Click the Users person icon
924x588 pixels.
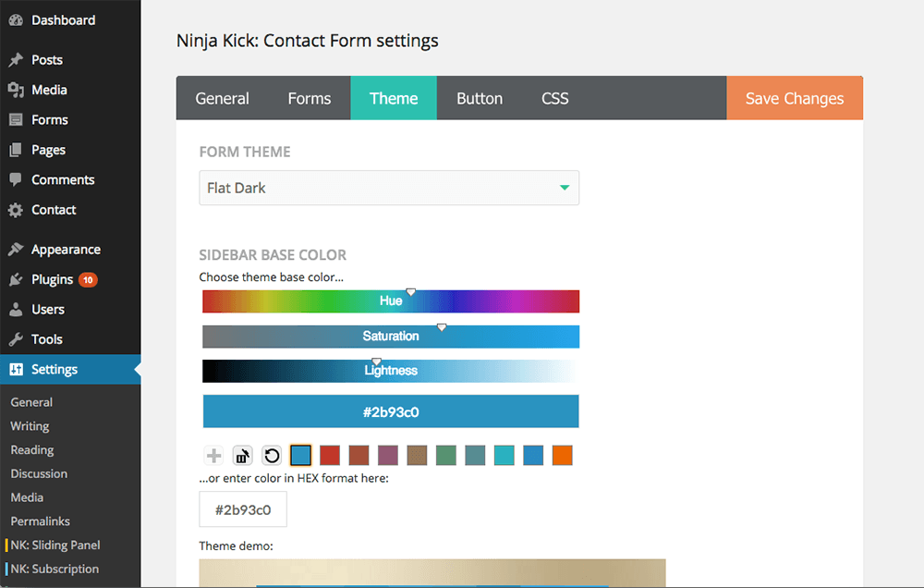pos(16,310)
